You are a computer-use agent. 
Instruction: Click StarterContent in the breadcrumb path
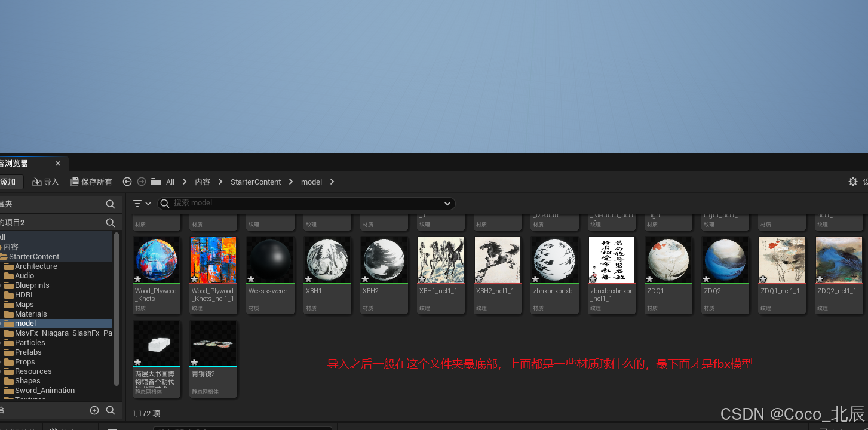[256, 182]
